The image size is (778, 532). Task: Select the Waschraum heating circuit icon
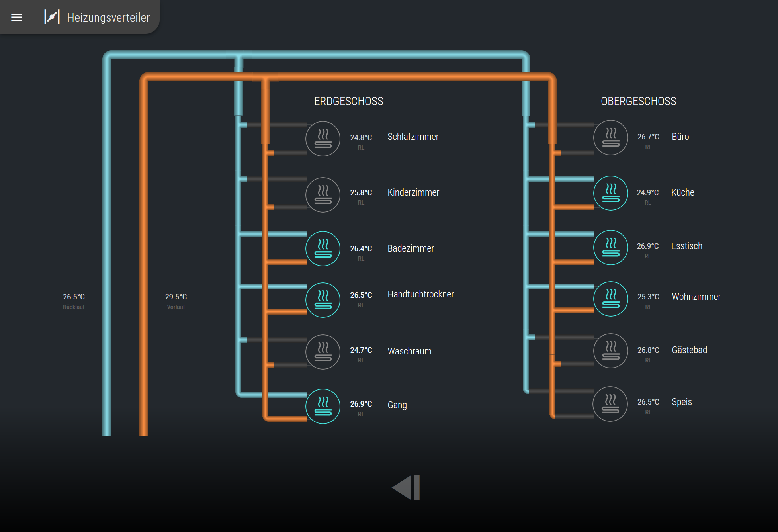[x=323, y=352]
